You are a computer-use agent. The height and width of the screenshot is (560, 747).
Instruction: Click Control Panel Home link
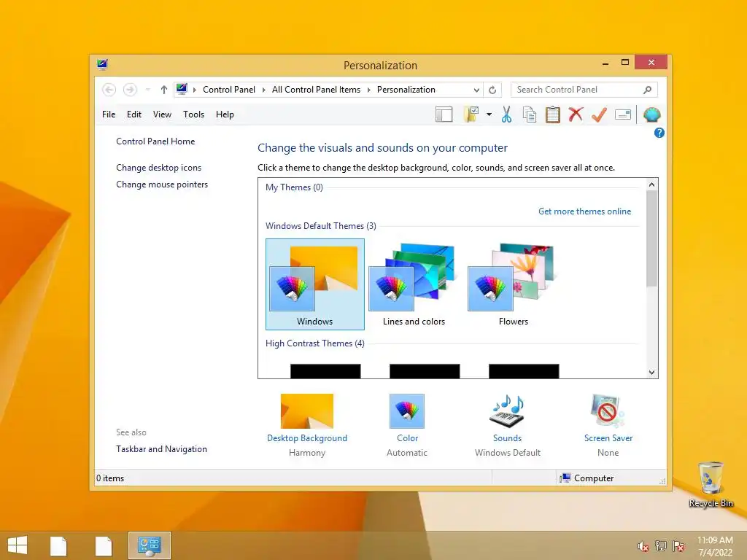coord(155,141)
